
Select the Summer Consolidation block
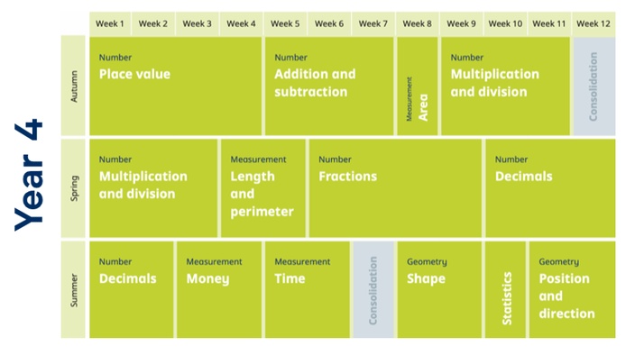(373, 289)
